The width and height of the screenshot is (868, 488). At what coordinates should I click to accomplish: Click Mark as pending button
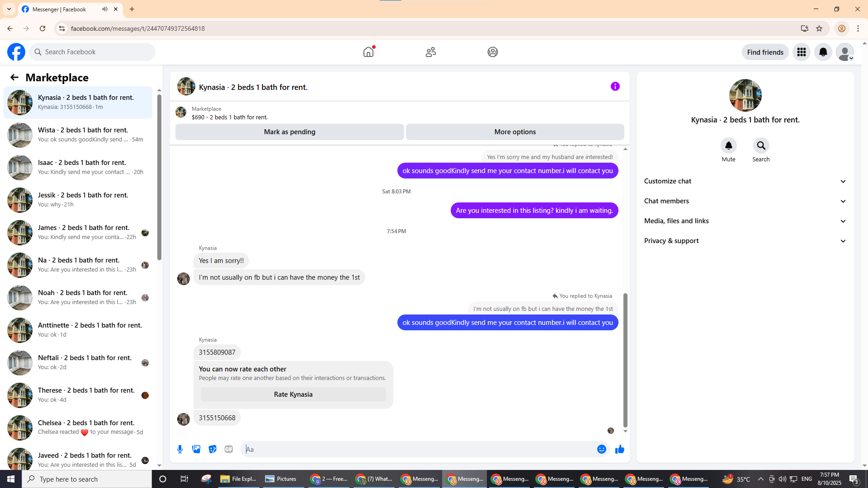(289, 132)
